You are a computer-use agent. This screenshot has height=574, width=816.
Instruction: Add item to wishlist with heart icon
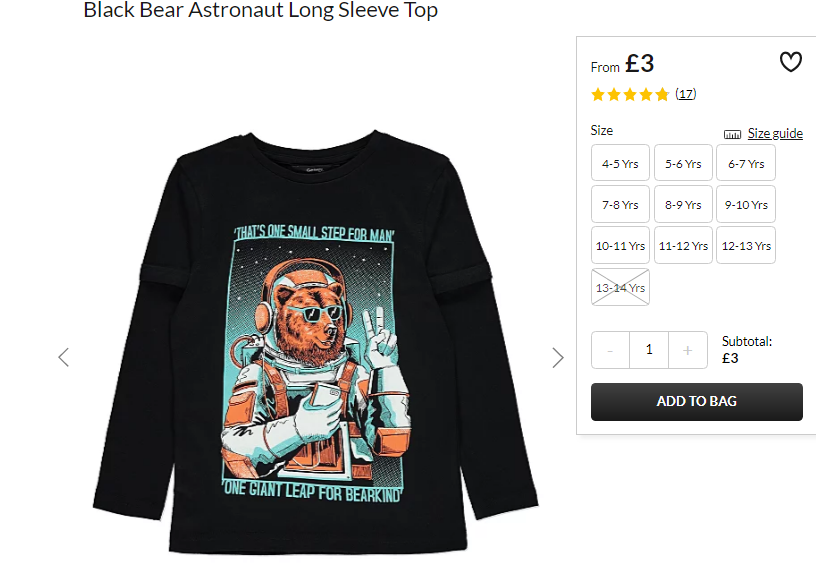(x=790, y=62)
